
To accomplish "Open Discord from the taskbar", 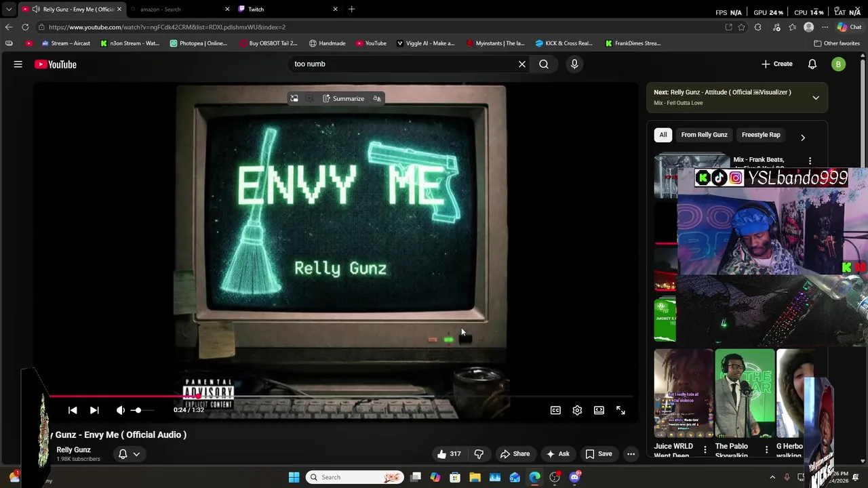I will pyautogui.click(x=575, y=477).
